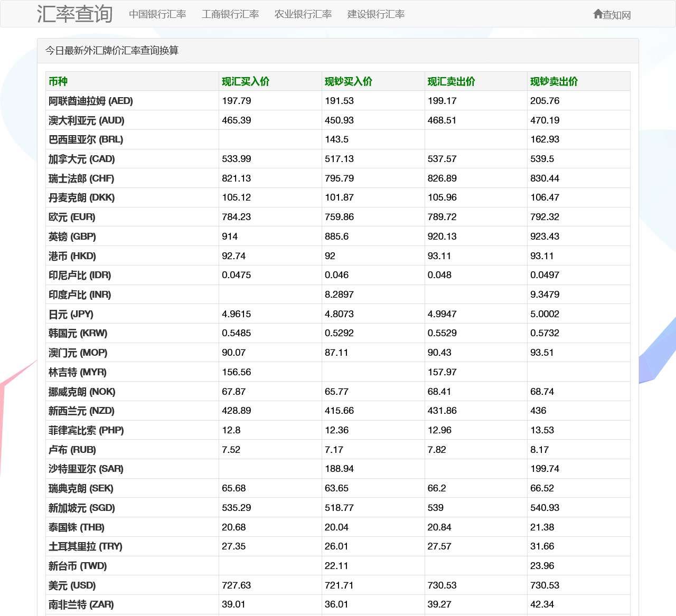This screenshot has height=616, width=676.
Task: Sort by 现钞卖出价 column header
Action: tap(553, 81)
